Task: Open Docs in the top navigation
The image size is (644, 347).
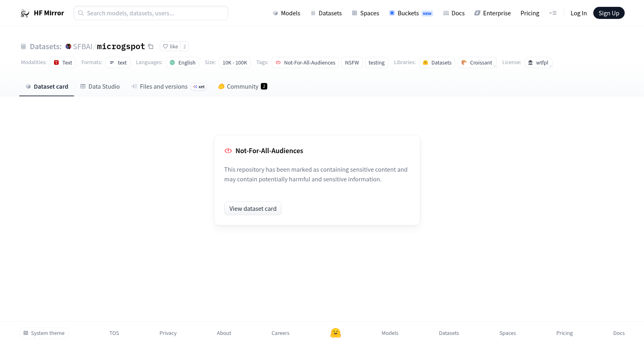Action: [x=454, y=13]
